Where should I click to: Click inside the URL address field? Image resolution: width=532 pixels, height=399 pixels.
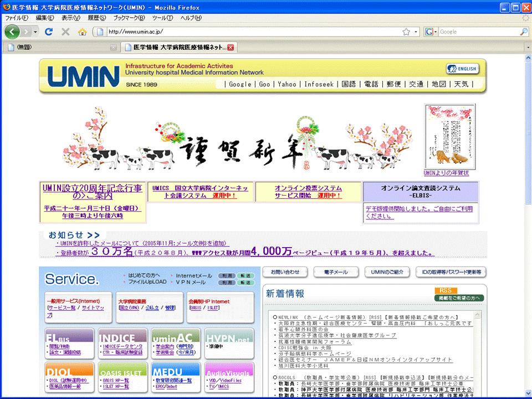(249, 32)
